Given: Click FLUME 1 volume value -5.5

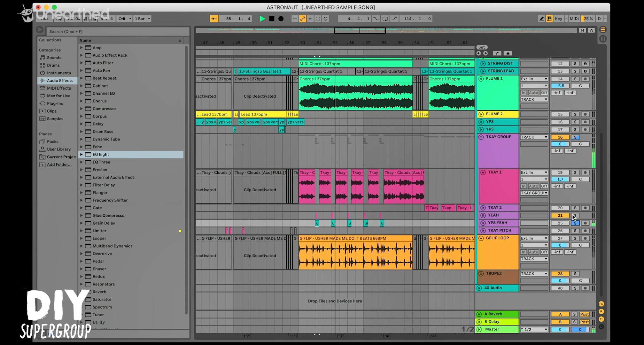Looking at the screenshot, I should tap(560, 86).
